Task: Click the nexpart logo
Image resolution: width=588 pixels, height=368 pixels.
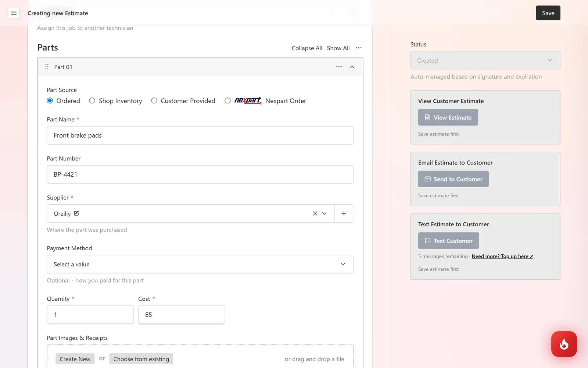Action: 248,100
